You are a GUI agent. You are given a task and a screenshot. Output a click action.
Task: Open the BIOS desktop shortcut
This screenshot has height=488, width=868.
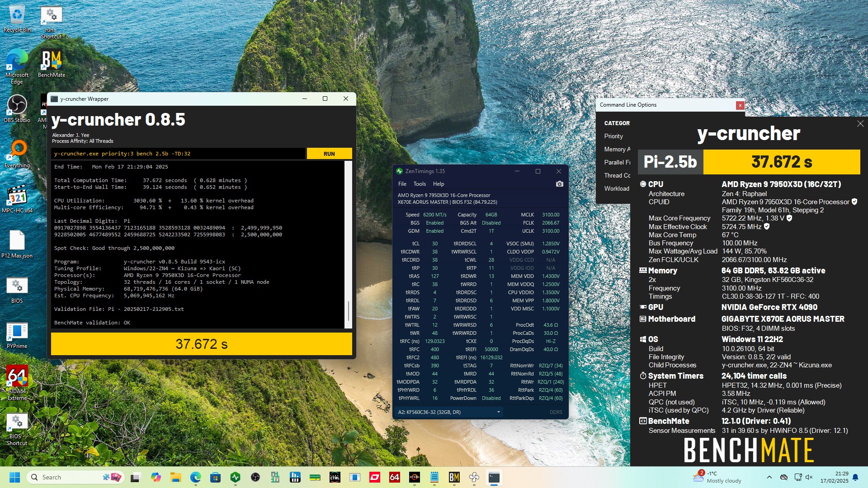[x=17, y=290]
